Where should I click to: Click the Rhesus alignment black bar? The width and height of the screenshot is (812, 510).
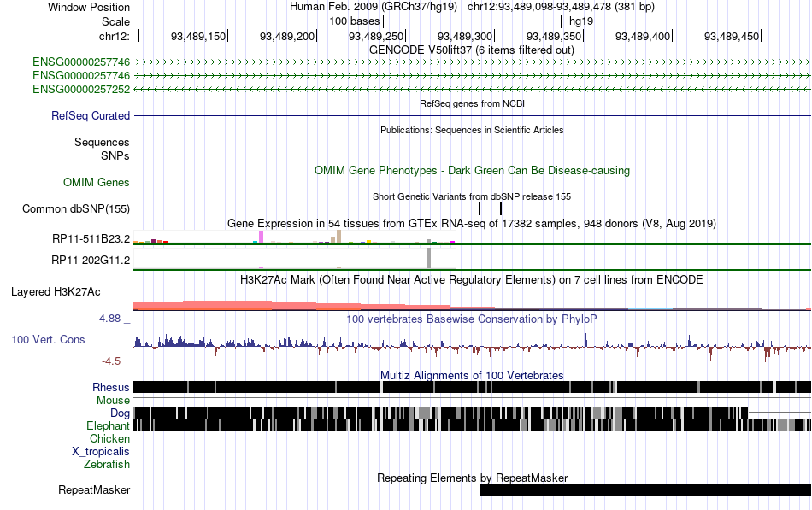(x=473, y=387)
